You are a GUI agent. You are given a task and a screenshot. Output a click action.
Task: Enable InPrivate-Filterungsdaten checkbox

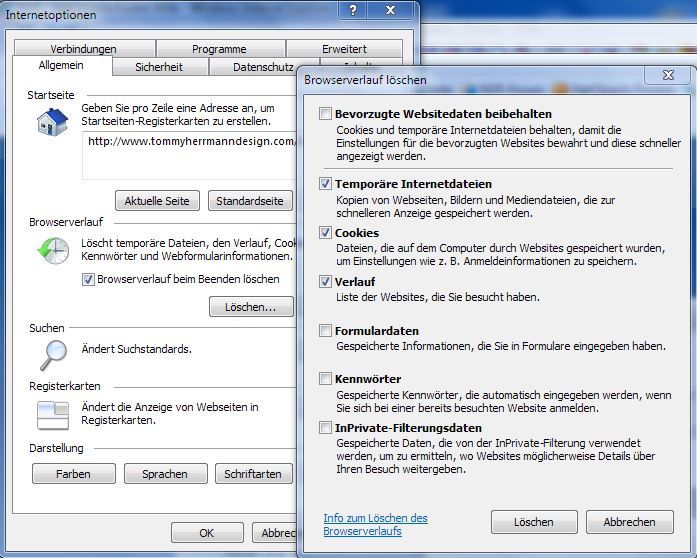tap(325, 428)
